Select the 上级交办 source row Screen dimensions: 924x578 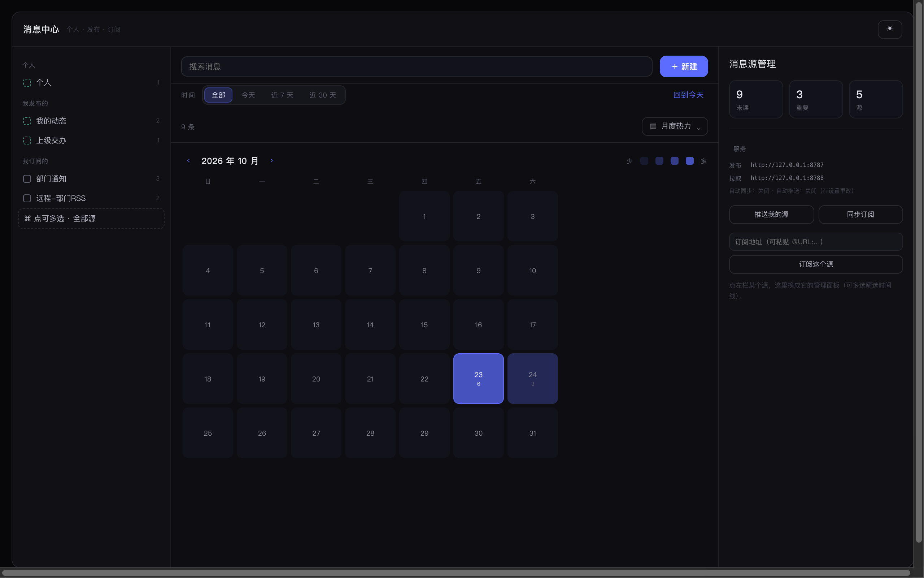[91, 140]
